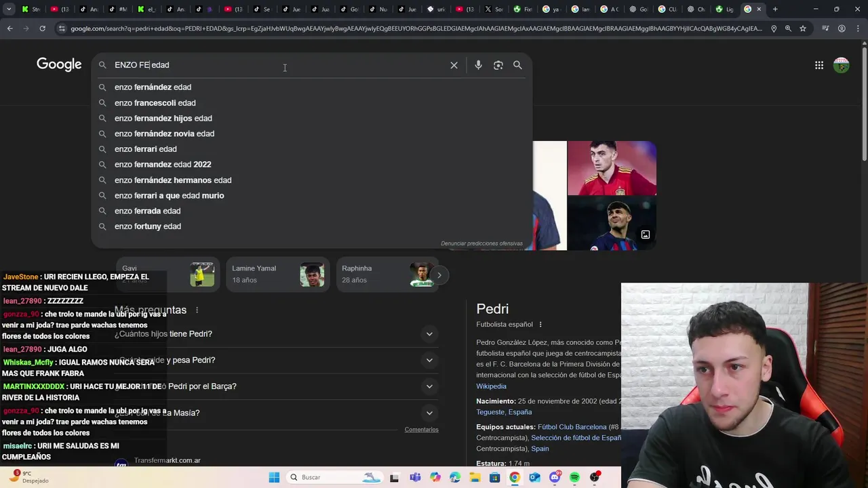Go back with the browser back arrow
Viewport: 868px width, 488px height.
pos(9,28)
